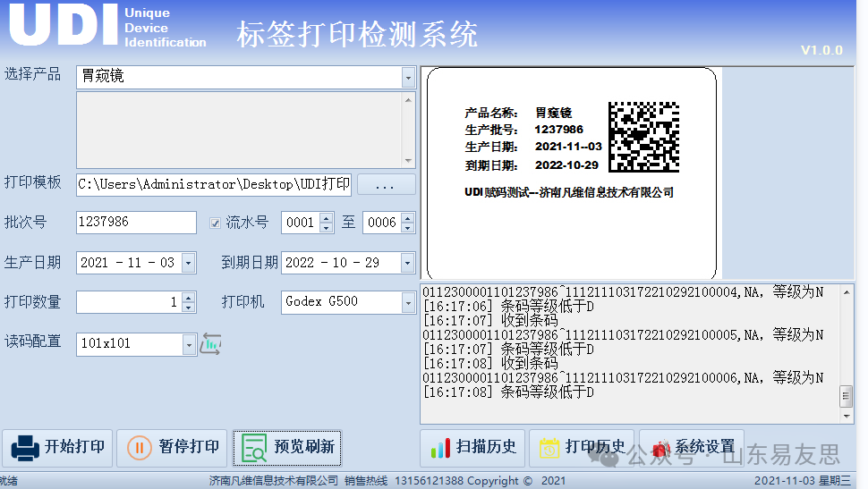Open 扫描历史 scan history
Viewport: 868px width, 489px height.
[473, 448]
